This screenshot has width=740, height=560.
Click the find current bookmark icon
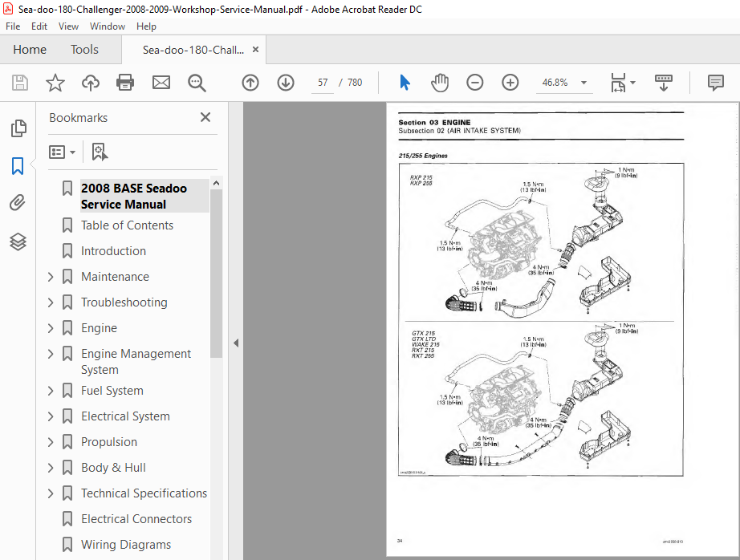click(x=99, y=152)
